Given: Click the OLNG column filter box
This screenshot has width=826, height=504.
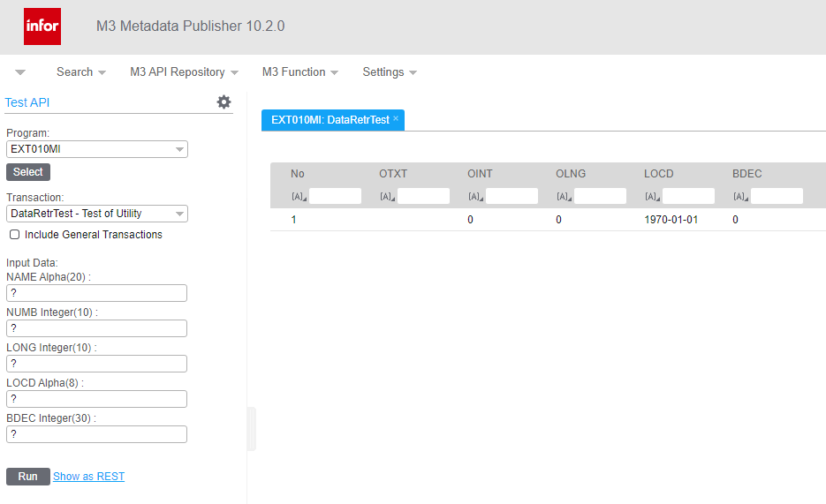Looking at the screenshot, I should [x=601, y=196].
